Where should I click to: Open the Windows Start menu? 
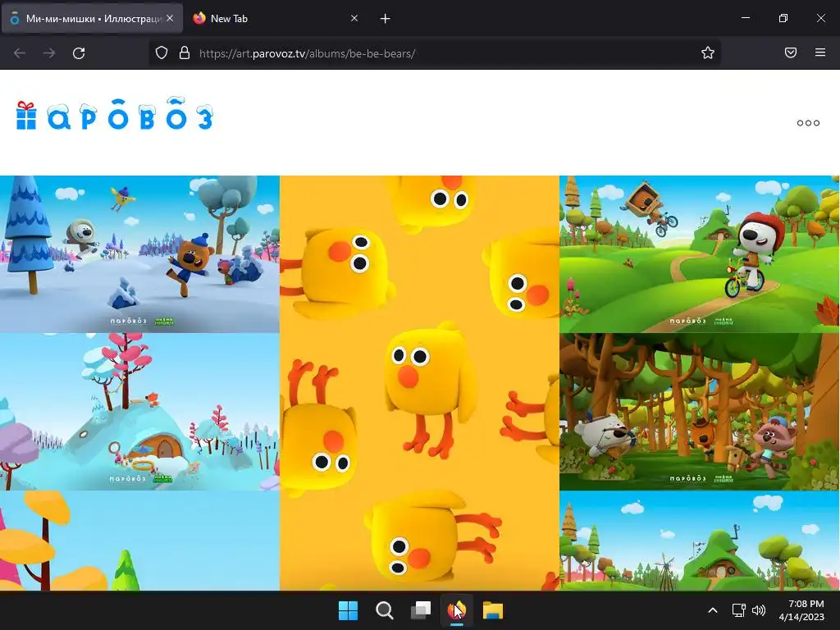(x=348, y=610)
